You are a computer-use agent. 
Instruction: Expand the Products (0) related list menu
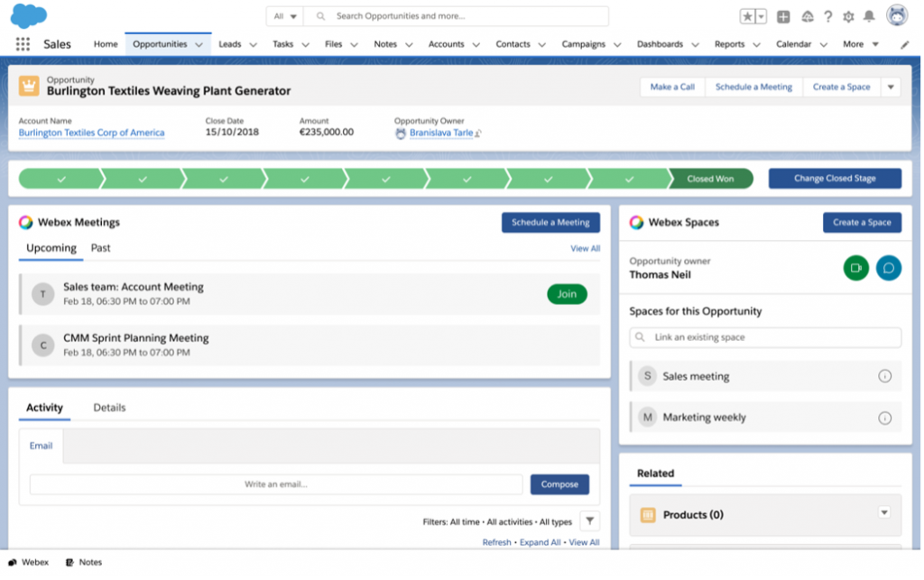click(883, 513)
